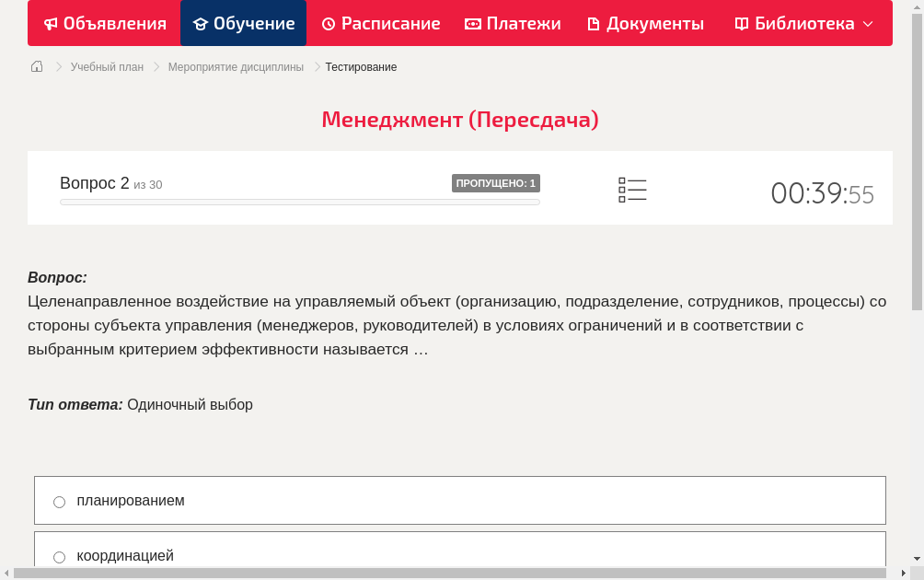Open the home icon in the breadcrumb
Image resolution: width=924 pixels, height=580 pixels.
tap(37, 66)
